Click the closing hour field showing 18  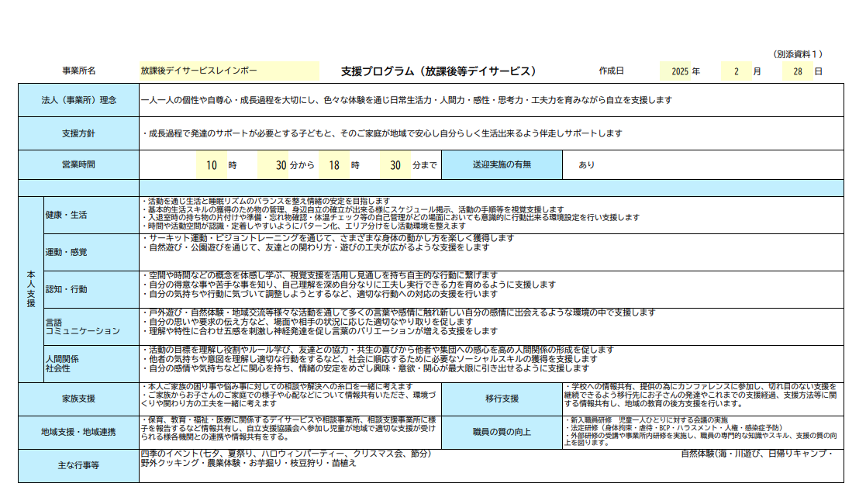pos(334,164)
